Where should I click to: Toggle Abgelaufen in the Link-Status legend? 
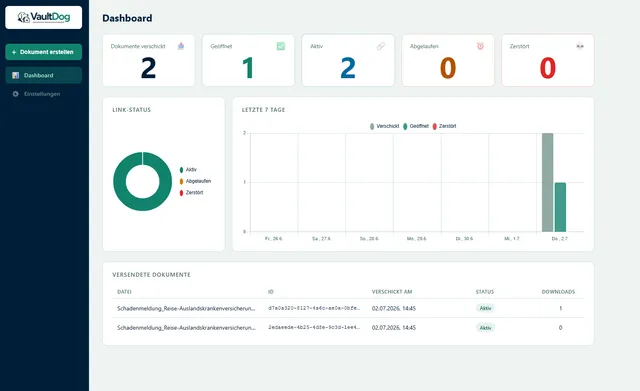195,181
